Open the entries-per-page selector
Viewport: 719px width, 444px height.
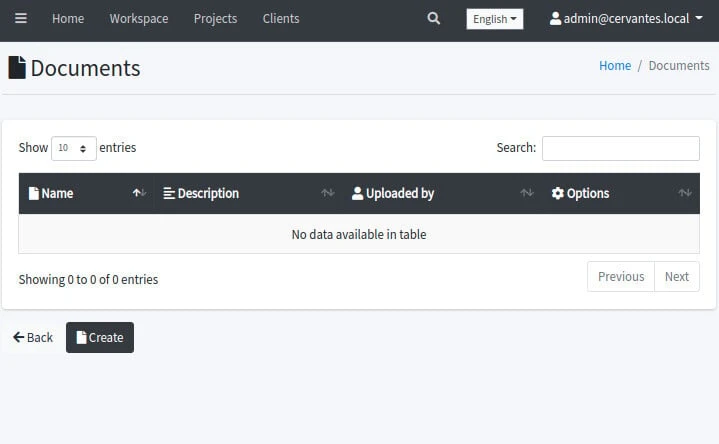74,148
